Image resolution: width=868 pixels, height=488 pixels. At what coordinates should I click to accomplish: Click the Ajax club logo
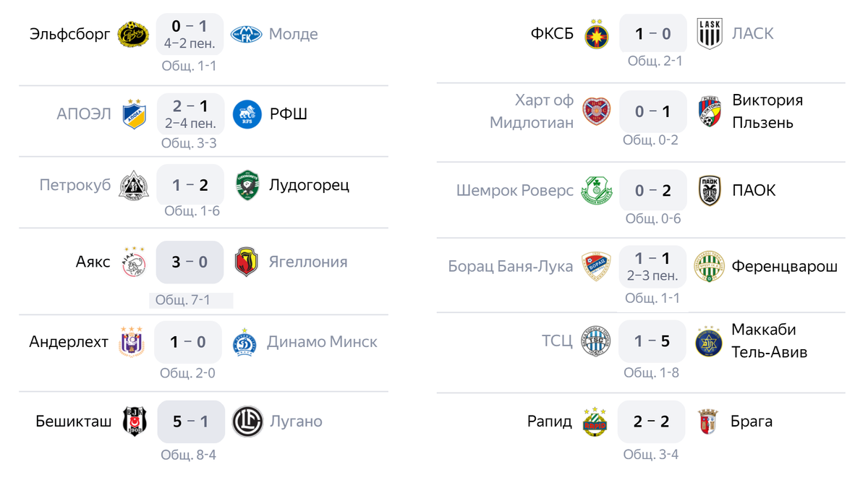(x=134, y=262)
